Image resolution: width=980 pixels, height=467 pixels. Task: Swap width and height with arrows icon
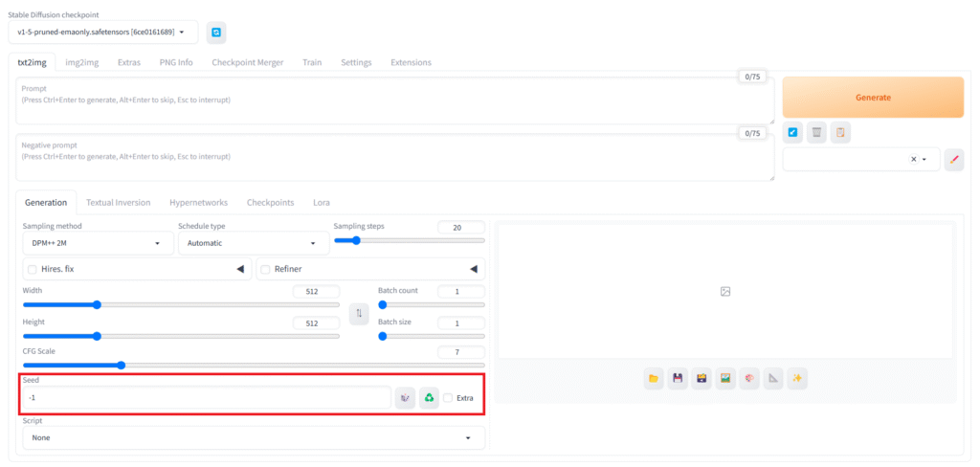point(358,313)
